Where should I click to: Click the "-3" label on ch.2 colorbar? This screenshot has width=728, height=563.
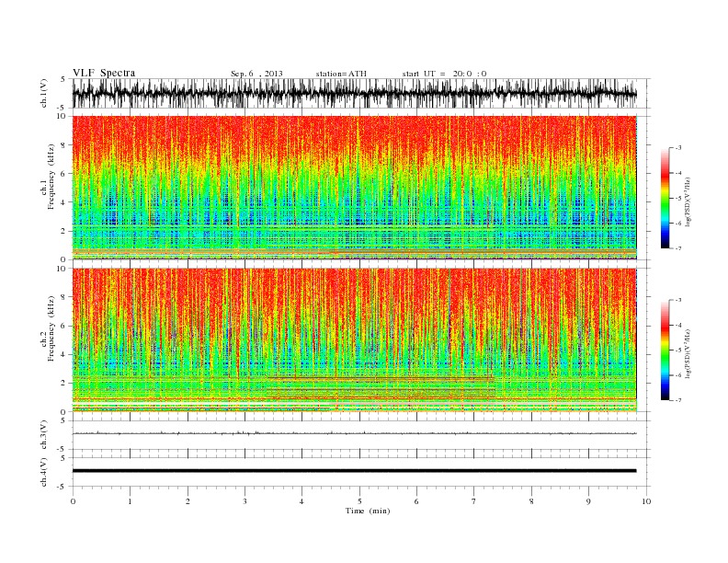678,300
